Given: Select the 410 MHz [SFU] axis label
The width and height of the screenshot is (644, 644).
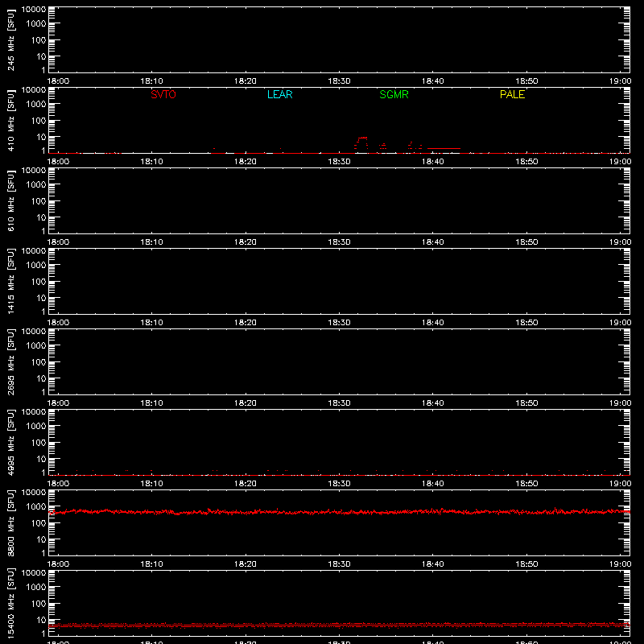Looking at the screenshot, I should point(10,121).
